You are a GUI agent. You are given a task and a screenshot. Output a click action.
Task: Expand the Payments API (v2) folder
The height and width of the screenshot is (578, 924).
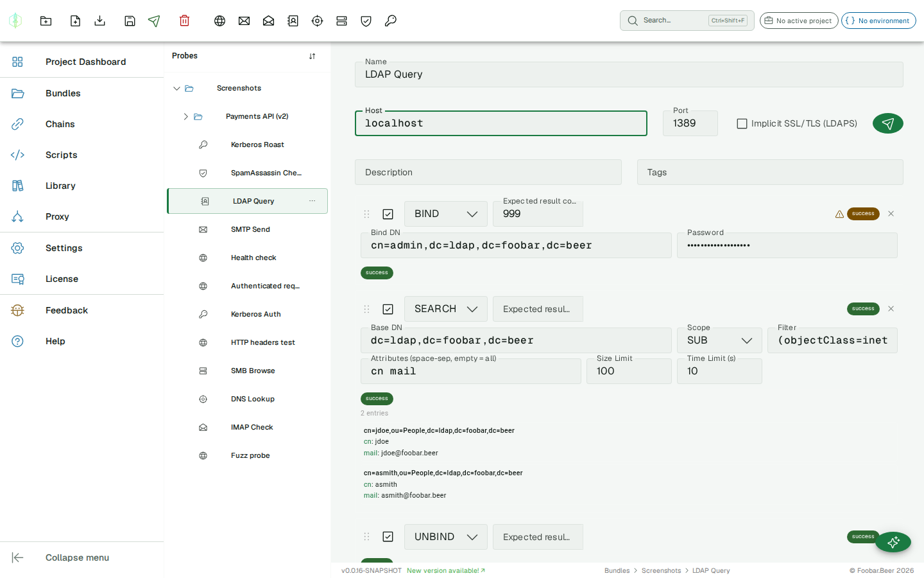click(x=185, y=116)
